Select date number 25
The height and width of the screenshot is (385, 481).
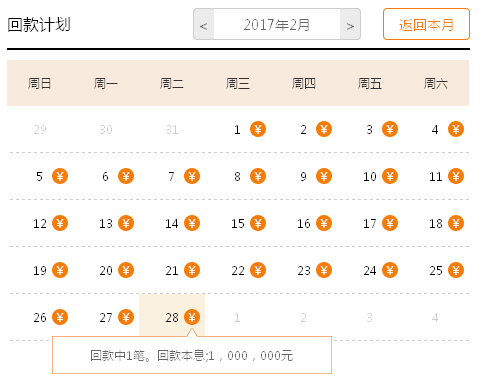click(436, 271)
